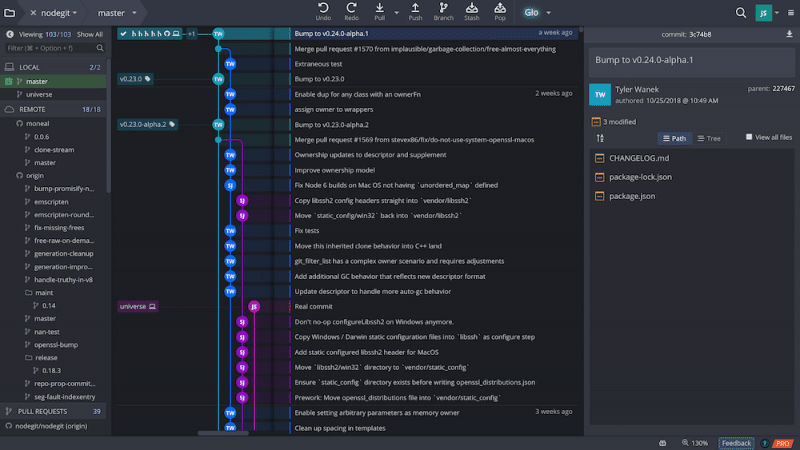Viewport: 800px width, 450px height.
Task: Click the universe branch label in graph
Action: click(137, 306)
